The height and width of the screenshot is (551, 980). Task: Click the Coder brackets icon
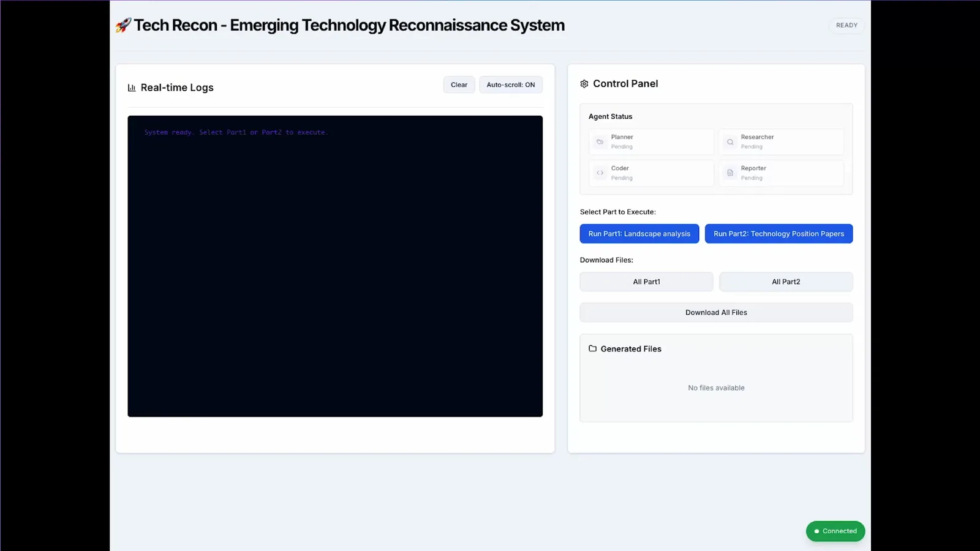[x=600, y=173]
